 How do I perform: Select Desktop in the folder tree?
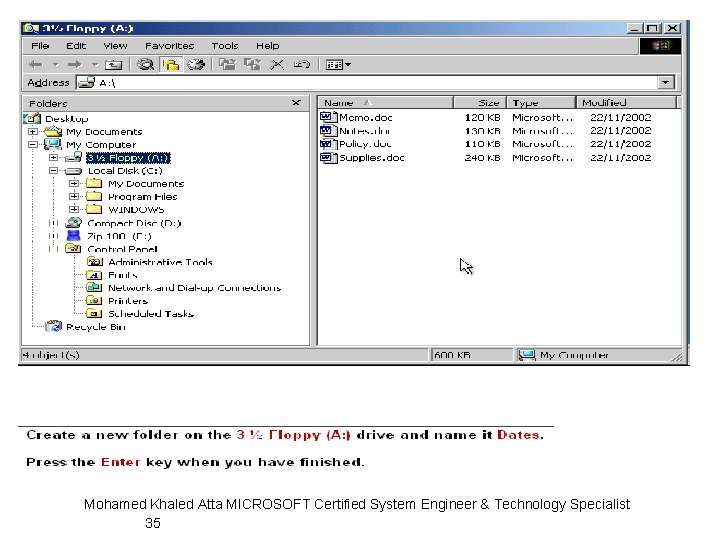(x=67, y=118)
